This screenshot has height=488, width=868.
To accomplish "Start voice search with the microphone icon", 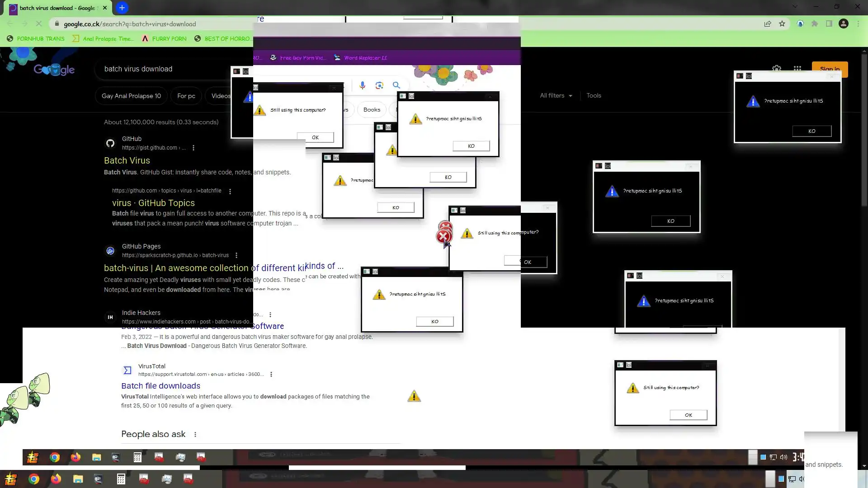I will 362,85.
